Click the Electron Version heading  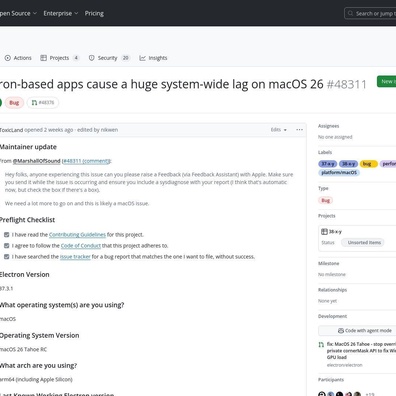tap(25, 274)
